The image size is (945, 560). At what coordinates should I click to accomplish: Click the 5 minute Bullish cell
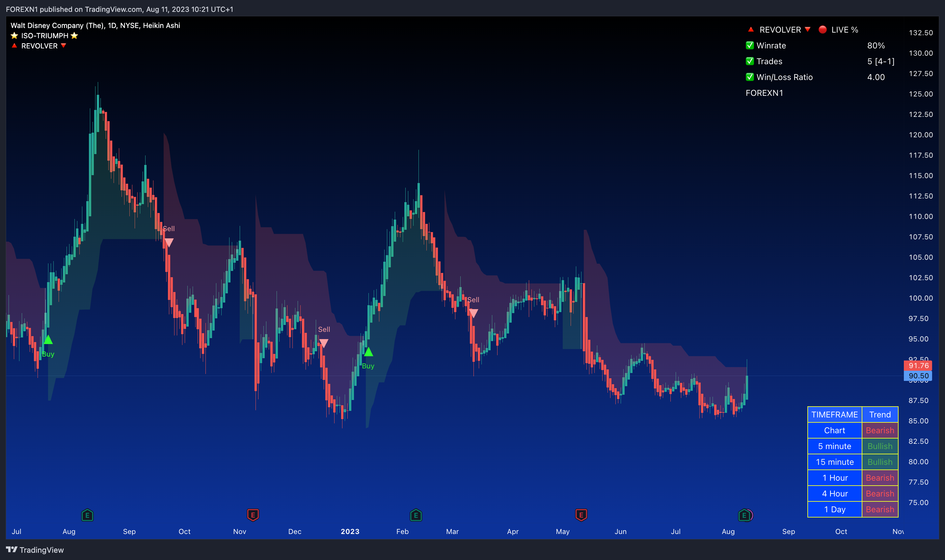point(880,446)
